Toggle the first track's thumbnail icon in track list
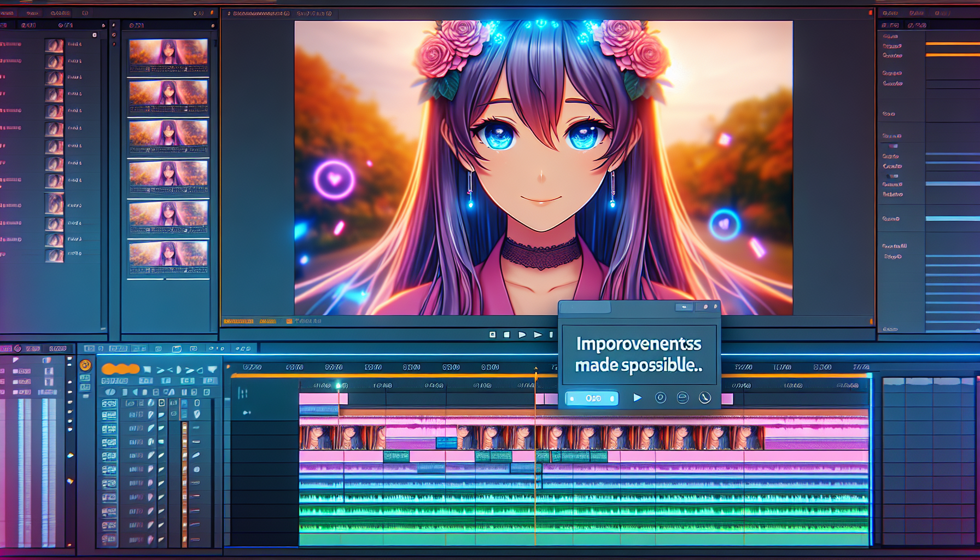980x560 pixels. (x=109, y=404)
